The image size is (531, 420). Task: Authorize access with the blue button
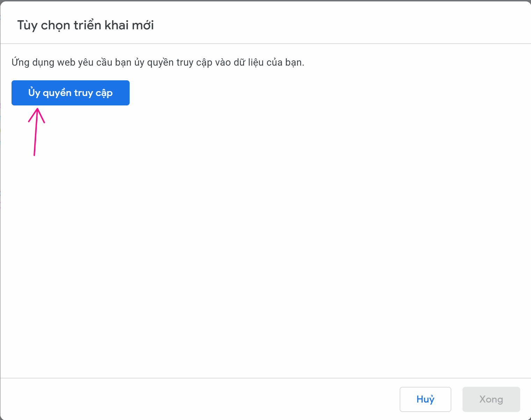[x=70, y=93]
